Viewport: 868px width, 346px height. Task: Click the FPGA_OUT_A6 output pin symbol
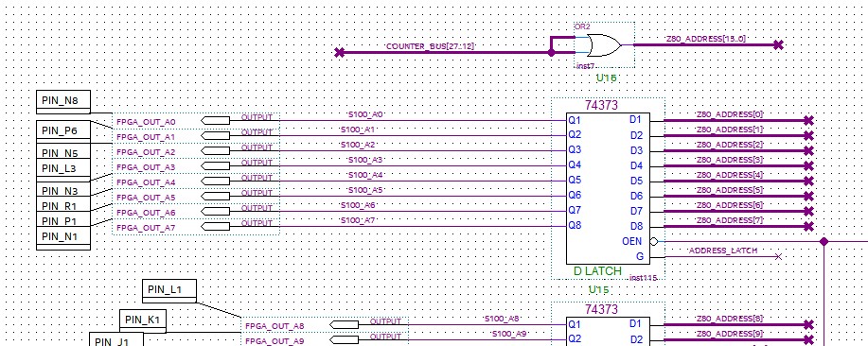(215, 212)
